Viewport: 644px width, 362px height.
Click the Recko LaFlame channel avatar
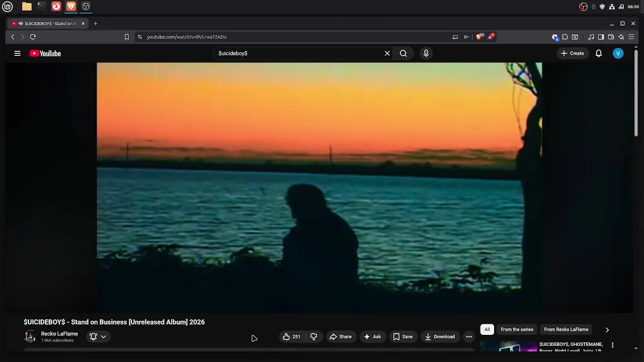pyautogui.click(x=30, y=336)
